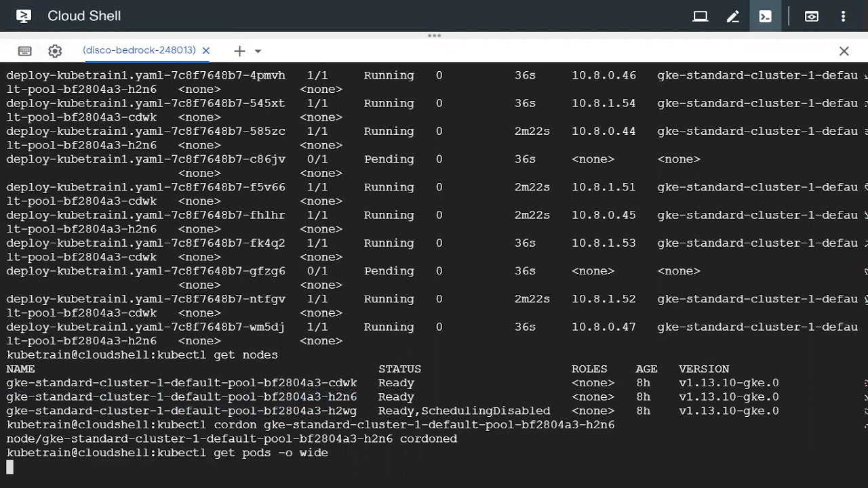The height and width of the screenshot is (488, 868).
Task: Click Pending status of c86jv pod
Action: pos(389,159)
